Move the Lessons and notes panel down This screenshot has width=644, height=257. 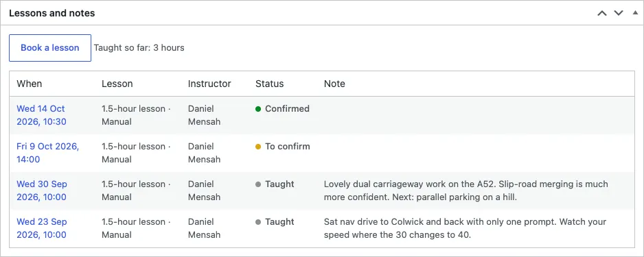[x=619, y=13]
